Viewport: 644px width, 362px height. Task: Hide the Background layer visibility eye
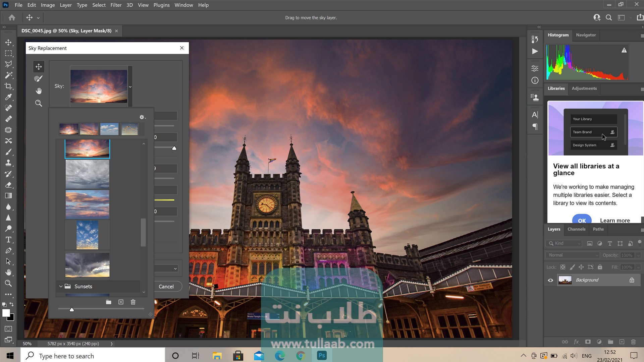click(x=550, y=280)
